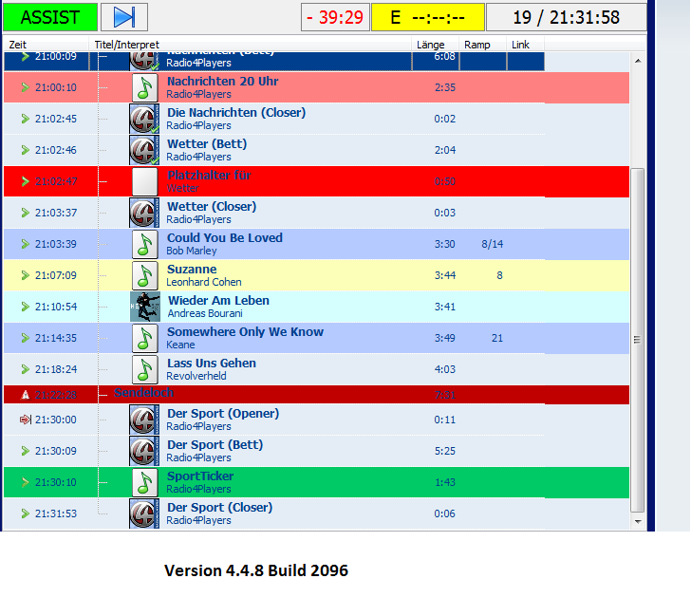Click the music note icon for Nachrichten 20 Uhr

(x=144, y=87)
